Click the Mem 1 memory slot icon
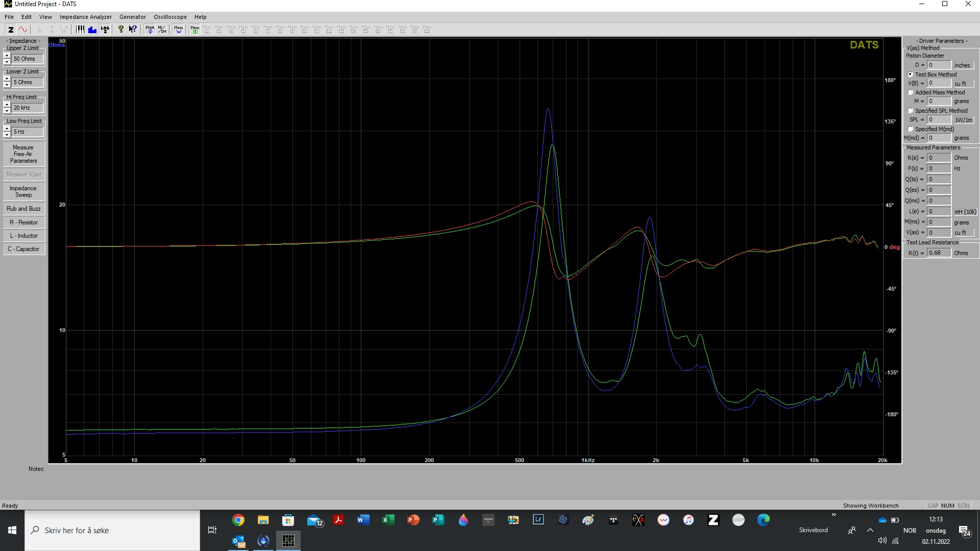Viewport: 980px width, 551px height. [194, 30]
